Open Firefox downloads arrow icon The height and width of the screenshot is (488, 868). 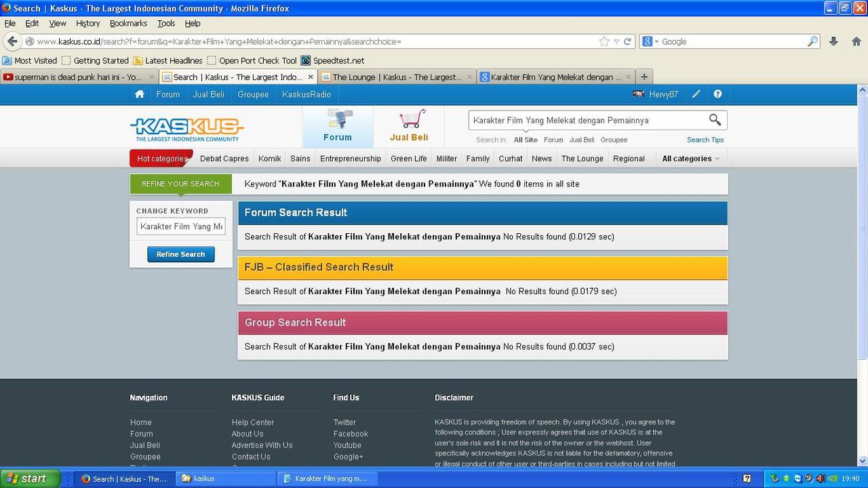(x=833, y=41)
